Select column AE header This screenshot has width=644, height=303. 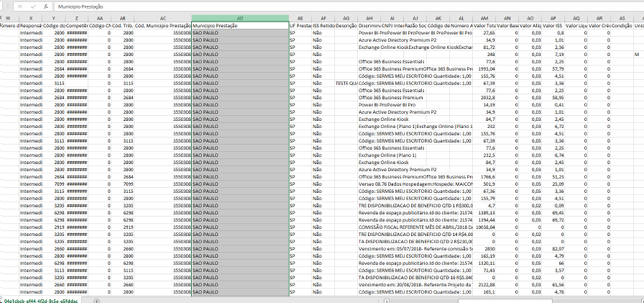(301, 18)
